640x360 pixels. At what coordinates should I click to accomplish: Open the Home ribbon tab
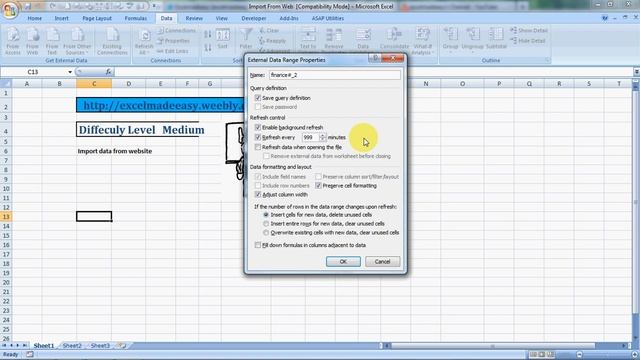[x=35, y=18]
